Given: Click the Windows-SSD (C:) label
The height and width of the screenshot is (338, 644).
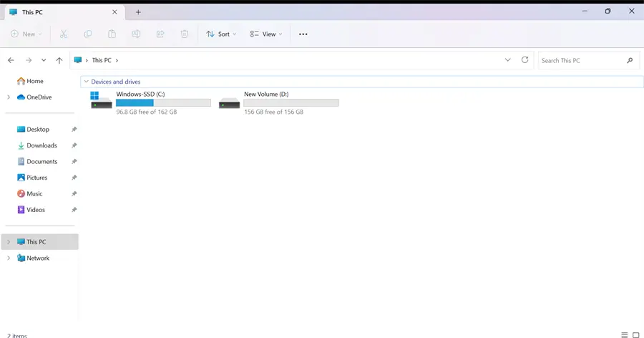Looking at the screenshot, I should (x=140, y=94).
